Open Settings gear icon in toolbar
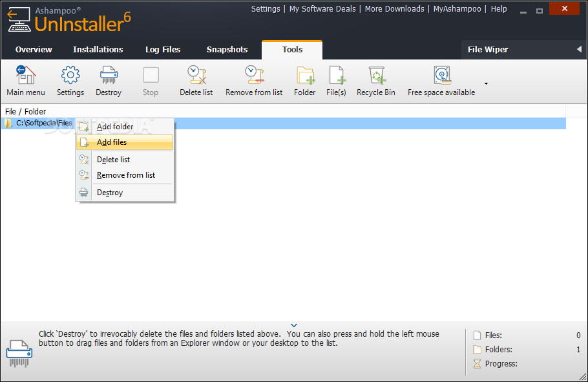The width and height of the screenshot is (588, 382). pos(70,75)
